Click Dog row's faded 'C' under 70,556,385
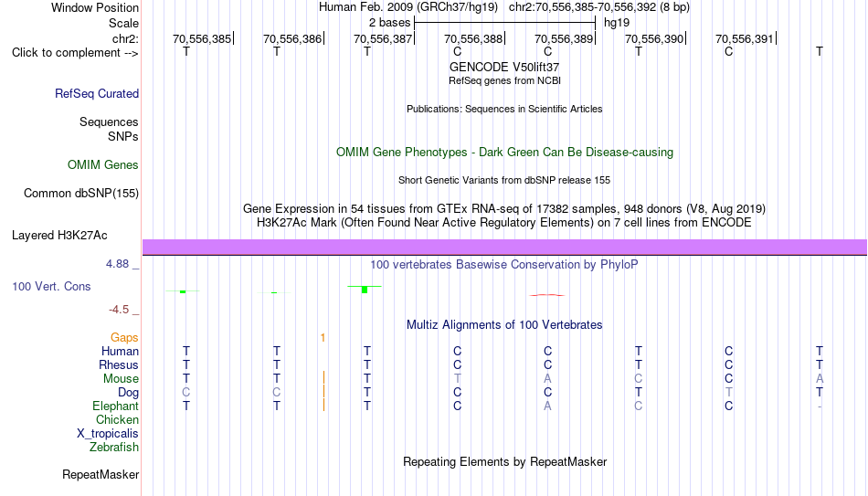This screenshot has width=868, height=496. pyautogui.click(x=186, y=393)
